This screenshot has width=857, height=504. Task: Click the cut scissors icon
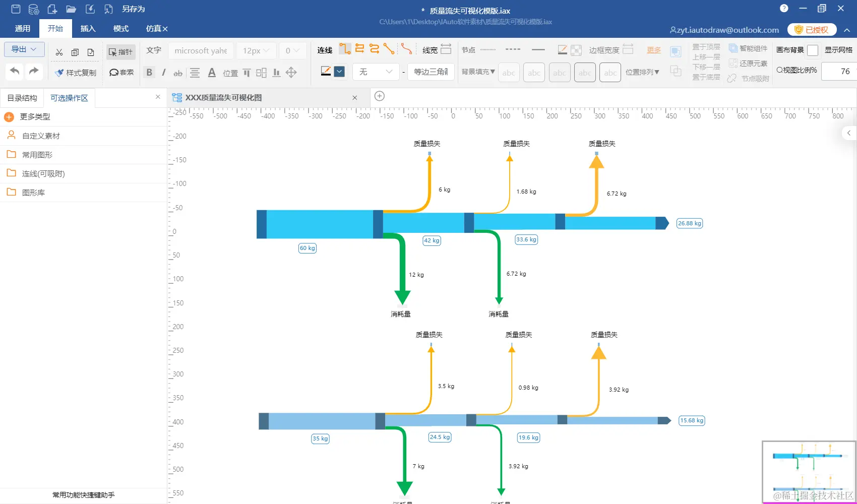pos(59,52)
